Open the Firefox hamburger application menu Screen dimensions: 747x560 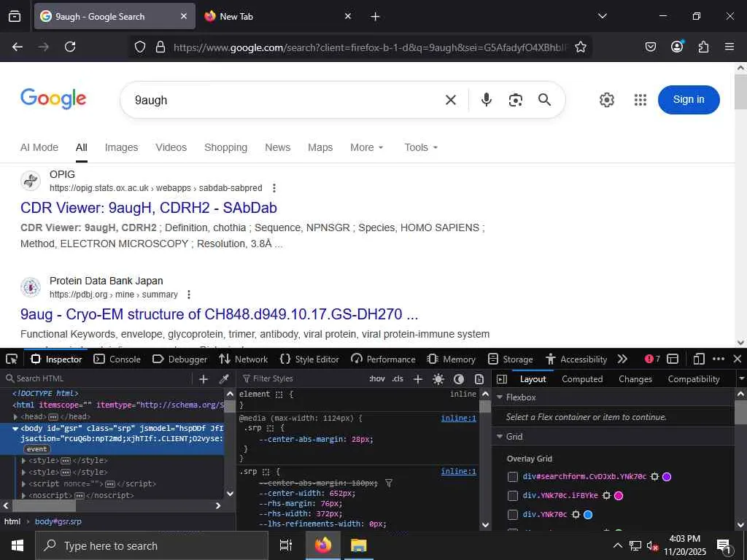pyautogui.click(x=729, y=47)
